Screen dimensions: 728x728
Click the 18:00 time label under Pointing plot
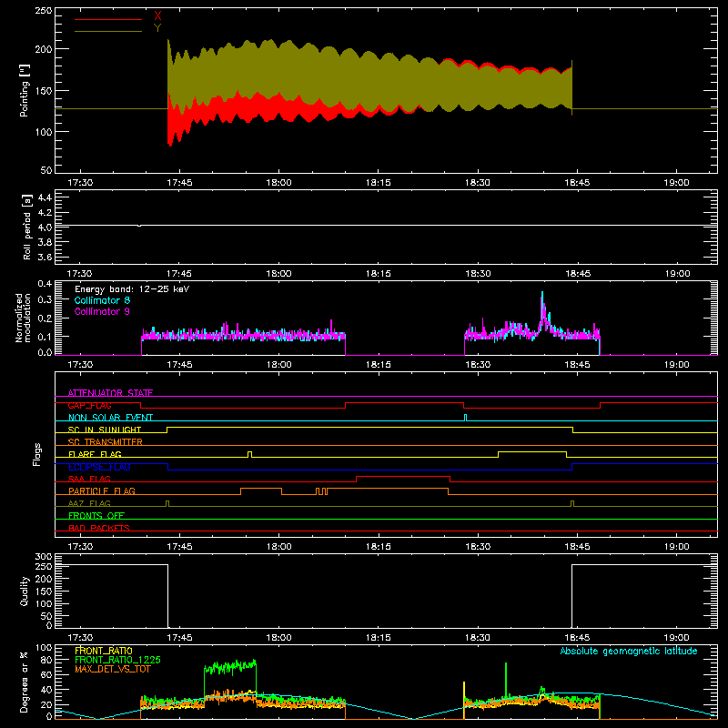[278, 183]
